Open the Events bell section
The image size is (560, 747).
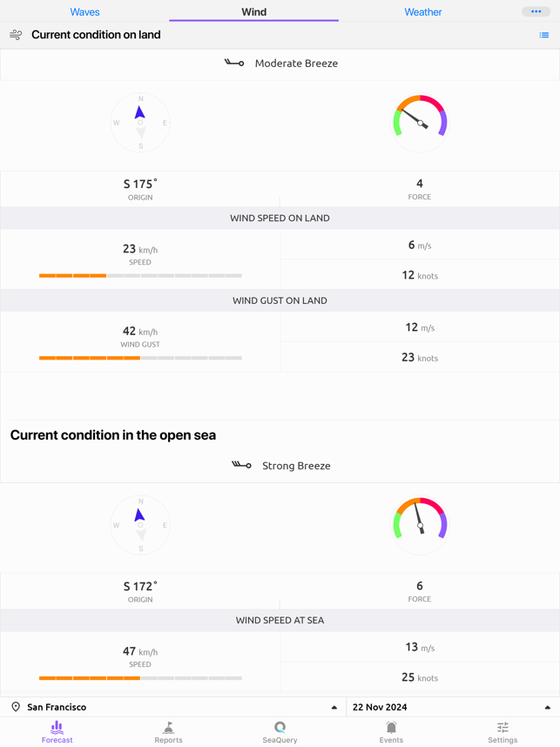click(x=391, y=732)
